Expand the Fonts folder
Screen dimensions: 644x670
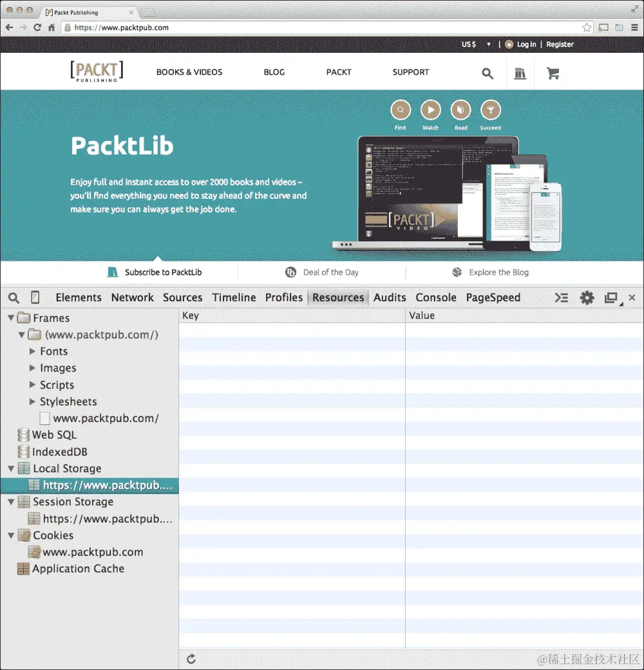coord(32,351)
